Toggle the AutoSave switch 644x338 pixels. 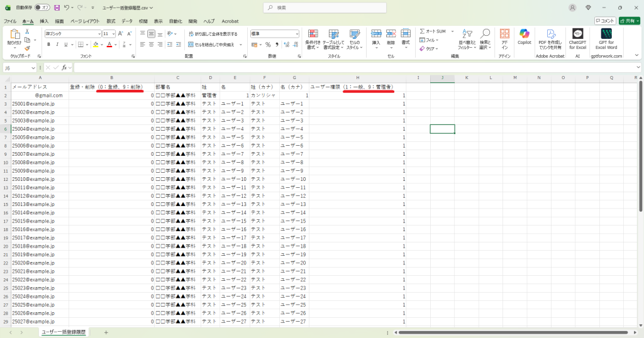pyautogui.click(x=42, y=8)
